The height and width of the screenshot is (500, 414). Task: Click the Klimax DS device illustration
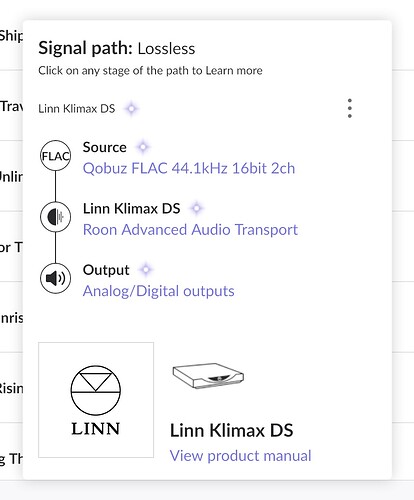coord(208,376)
